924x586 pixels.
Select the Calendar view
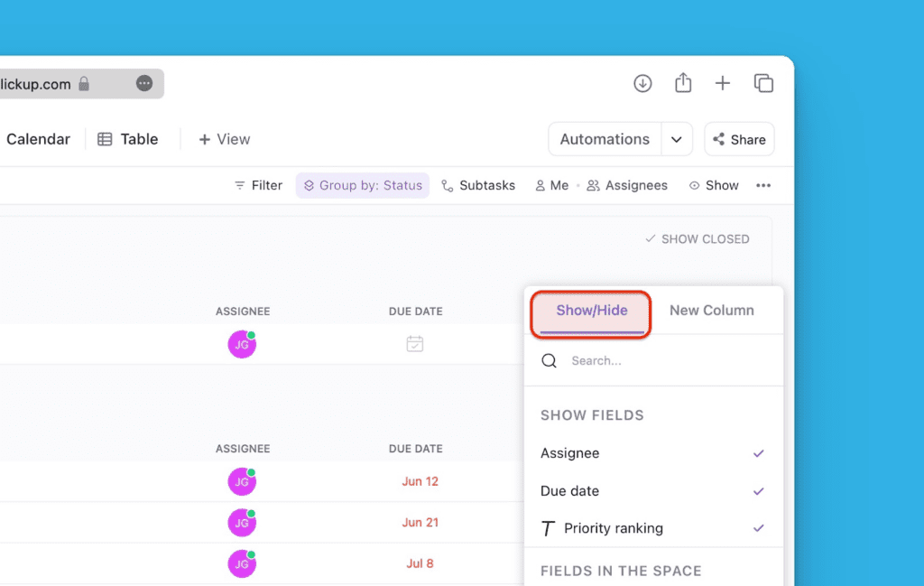[x=38, y=139]
